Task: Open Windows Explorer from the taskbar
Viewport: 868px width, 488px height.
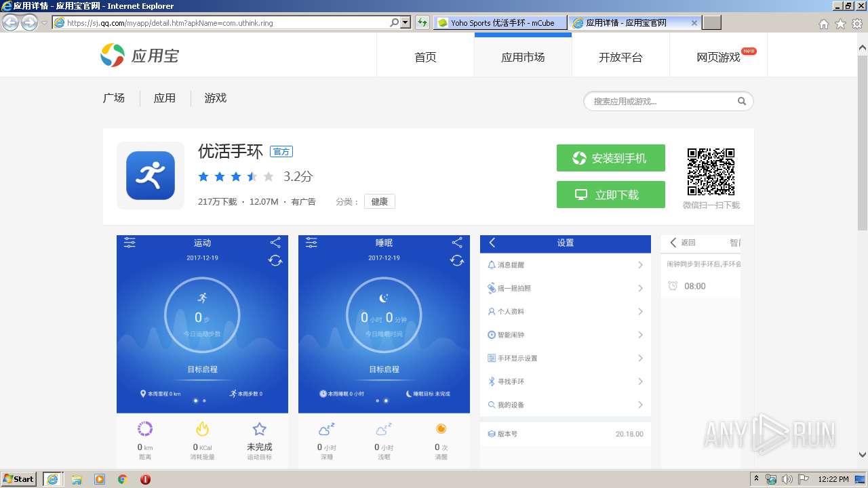Action: point(77,479)
